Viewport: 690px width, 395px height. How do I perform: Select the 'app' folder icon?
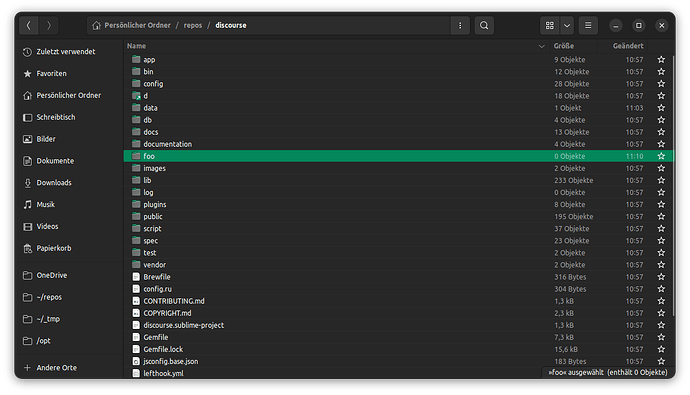tap(136, 59)
